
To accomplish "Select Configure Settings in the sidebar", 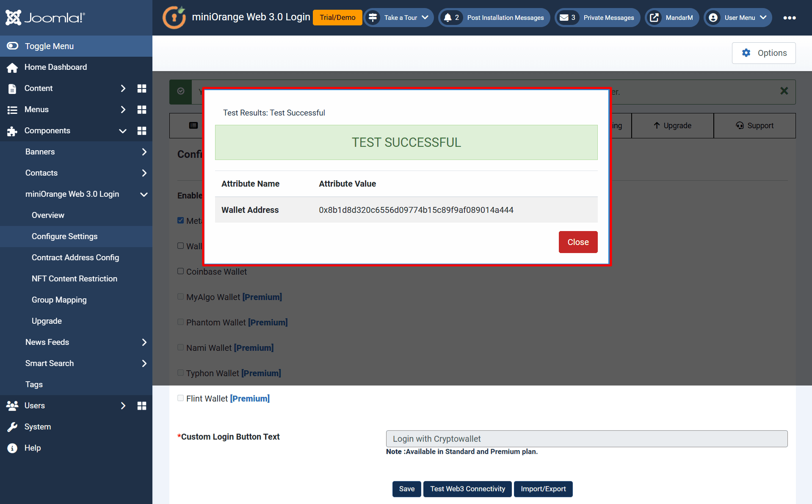I will [64, 236].
